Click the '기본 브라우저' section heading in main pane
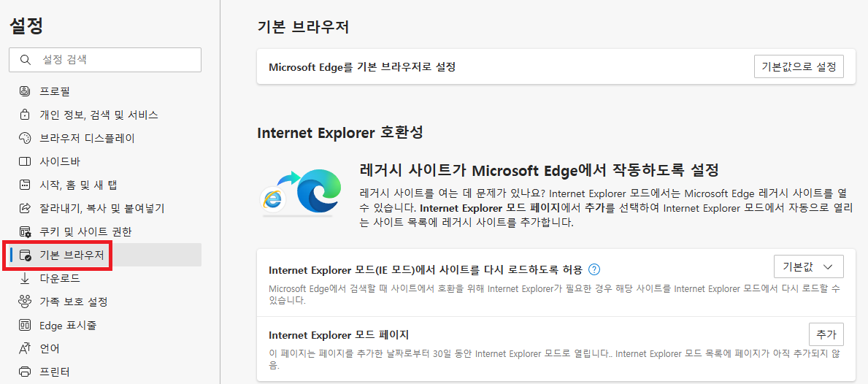The height and width of the screenshot is (384, 868). coord(304,27)
